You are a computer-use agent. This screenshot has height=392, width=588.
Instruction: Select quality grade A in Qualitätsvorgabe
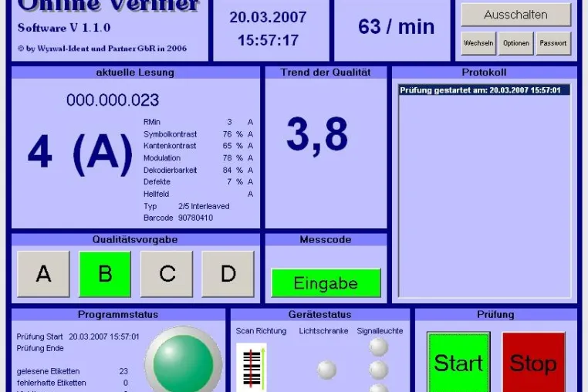pos(43,274)
